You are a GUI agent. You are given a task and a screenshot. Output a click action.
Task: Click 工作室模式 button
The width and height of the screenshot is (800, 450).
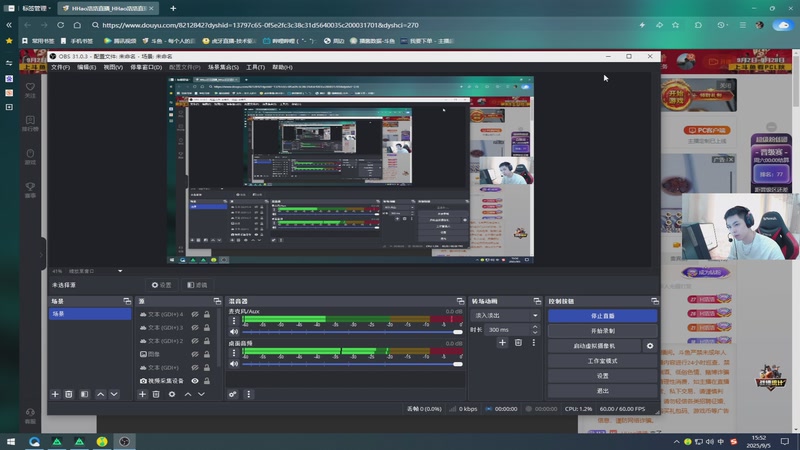tap(603, 361)
